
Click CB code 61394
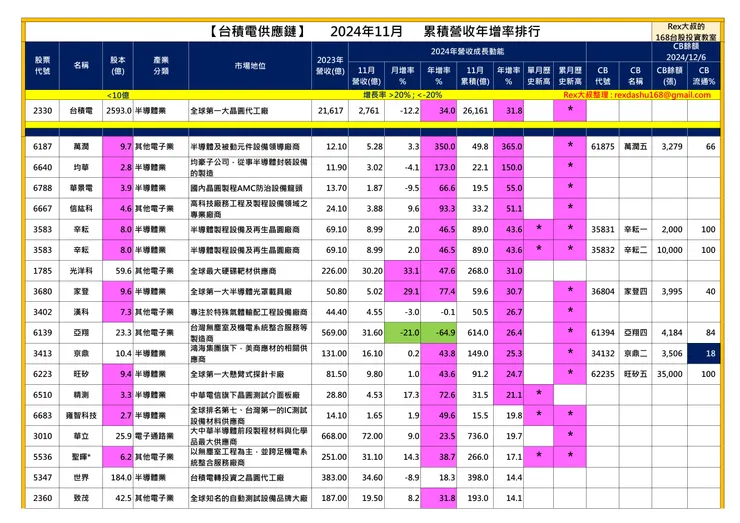coord(603,333)
